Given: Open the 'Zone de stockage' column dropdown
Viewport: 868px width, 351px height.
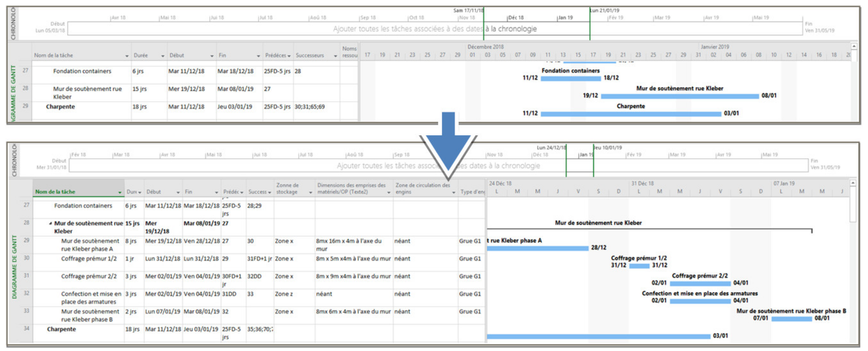Looking at the screenshot, I should (310, 193).
